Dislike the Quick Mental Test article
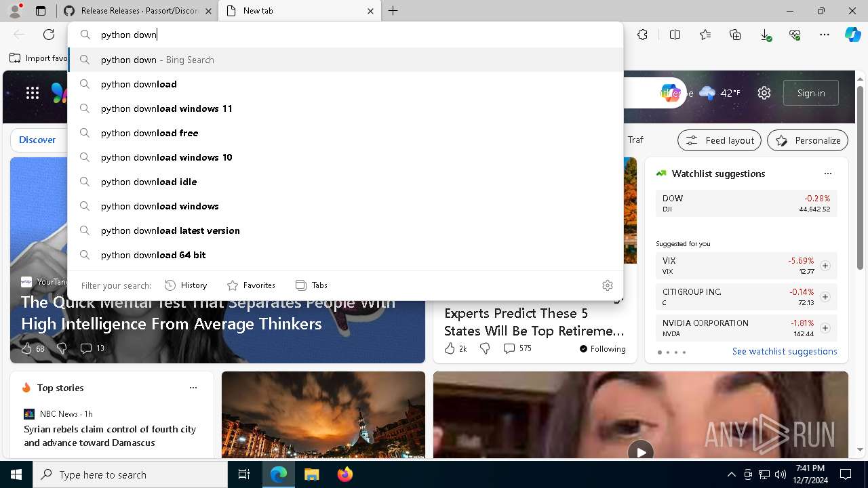The width and height of the screenshot is (868, 488). click(x=62, y=348)
